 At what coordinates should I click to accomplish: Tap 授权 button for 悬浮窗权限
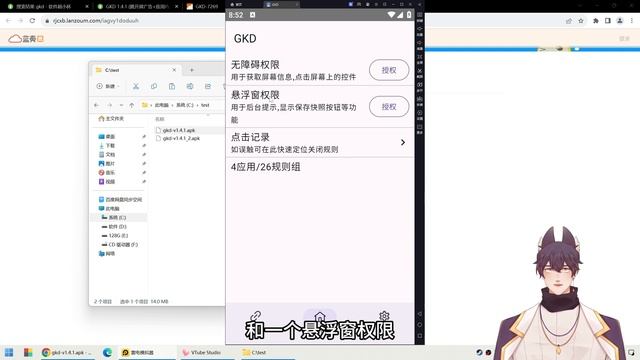(x=389, y=107)
